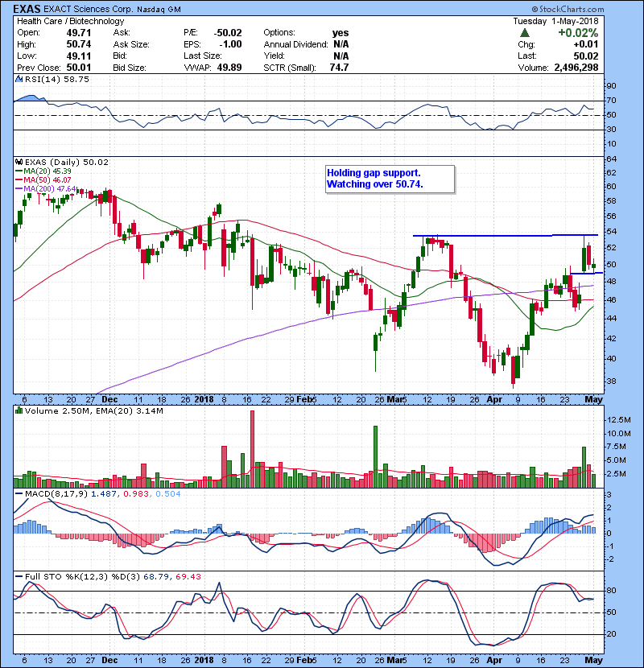Click the date Tuesday 1-May-2018
This screenshot has width=644, height=668.
point(555,21)
